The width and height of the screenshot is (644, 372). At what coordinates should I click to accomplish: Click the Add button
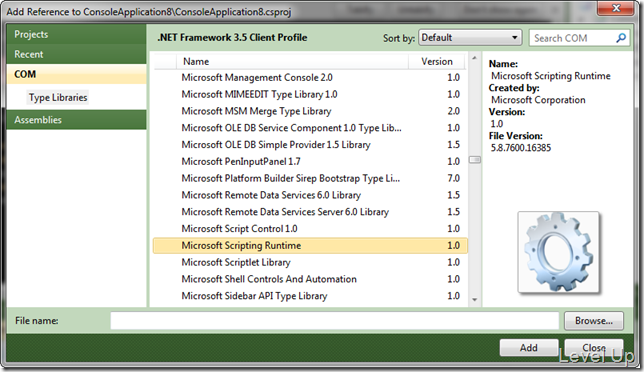[x=529, y=348]
